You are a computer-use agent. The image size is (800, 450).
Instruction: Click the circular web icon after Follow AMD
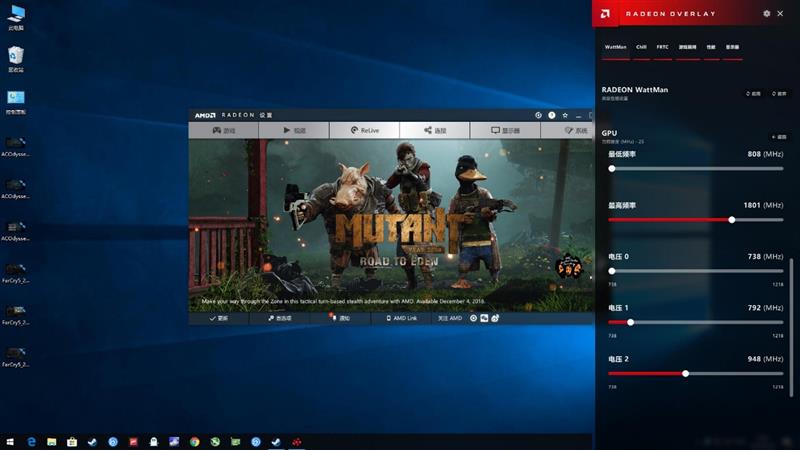pos(473,318)
